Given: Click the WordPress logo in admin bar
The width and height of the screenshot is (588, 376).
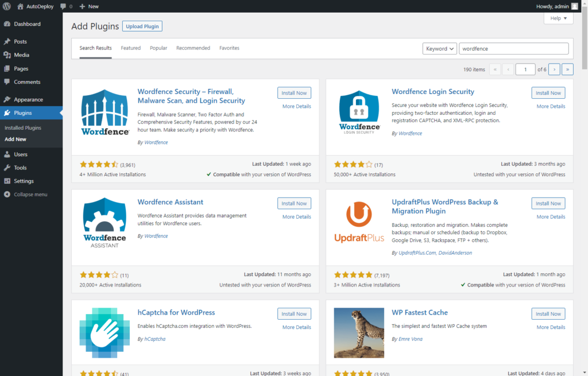Looking at the screenshot, I should pos(7,6).
